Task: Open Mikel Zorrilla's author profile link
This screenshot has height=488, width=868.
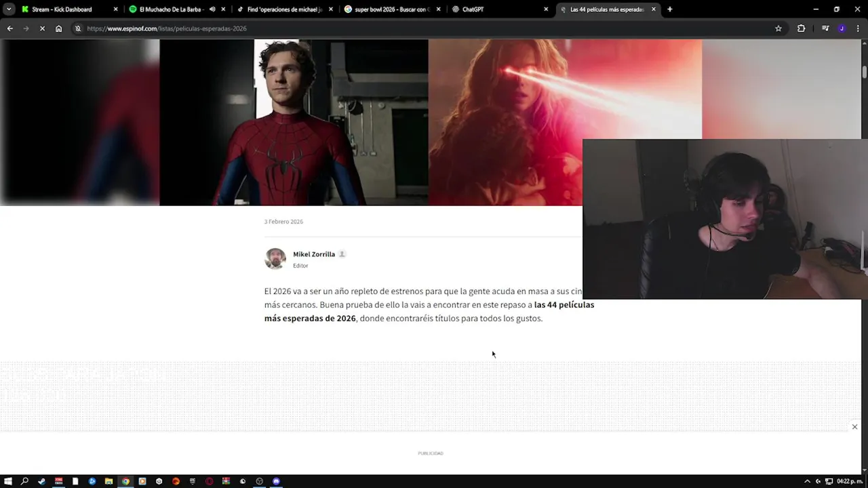Action: (x=314, y=254)
